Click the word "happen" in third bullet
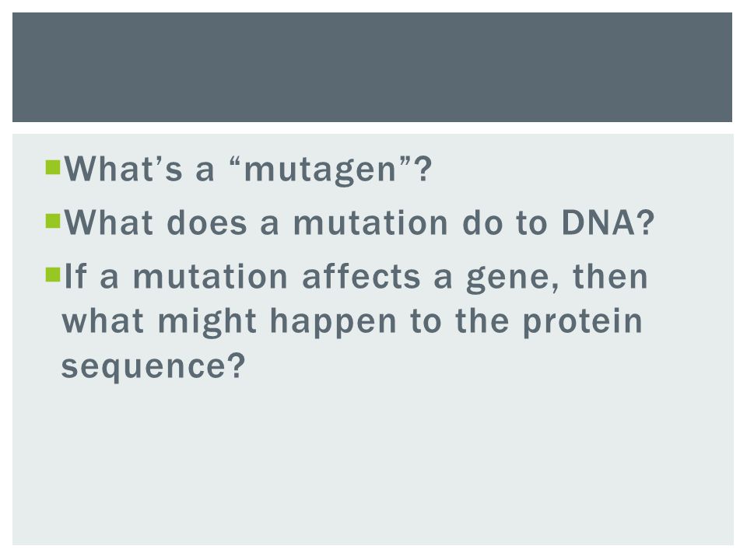Image resolution: width=747 pixels, height=560 pixels. (x=333, y=322)
